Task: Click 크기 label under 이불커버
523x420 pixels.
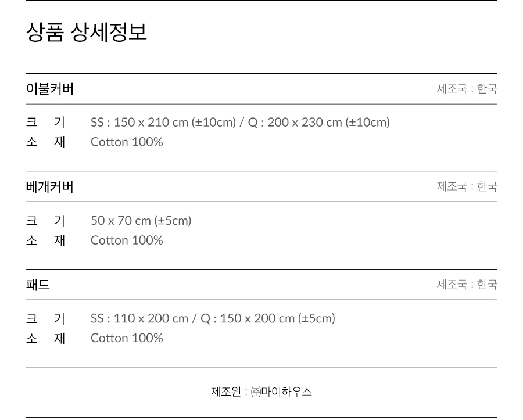Action: click(46, 123)
